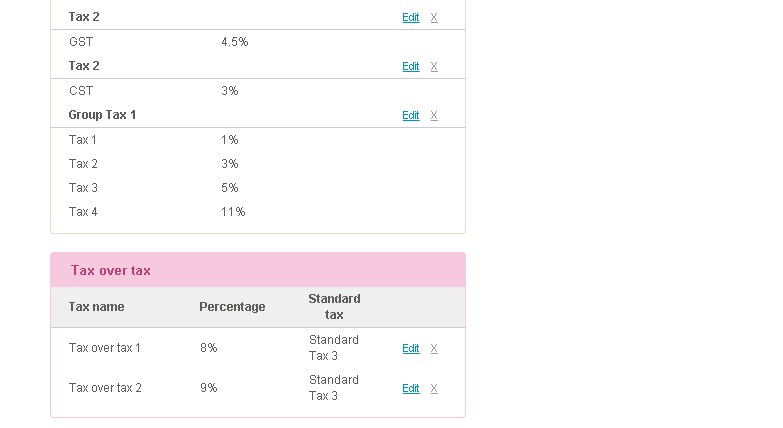
Task: Click Edit for the Tax 2 above GST
Action: pos(410,17)
